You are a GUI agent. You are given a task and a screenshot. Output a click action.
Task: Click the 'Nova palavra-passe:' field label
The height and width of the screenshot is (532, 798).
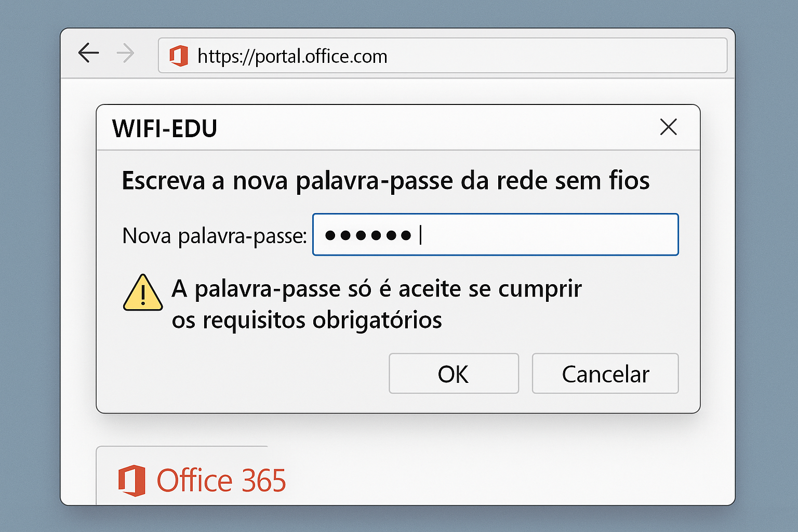point(215,236)
